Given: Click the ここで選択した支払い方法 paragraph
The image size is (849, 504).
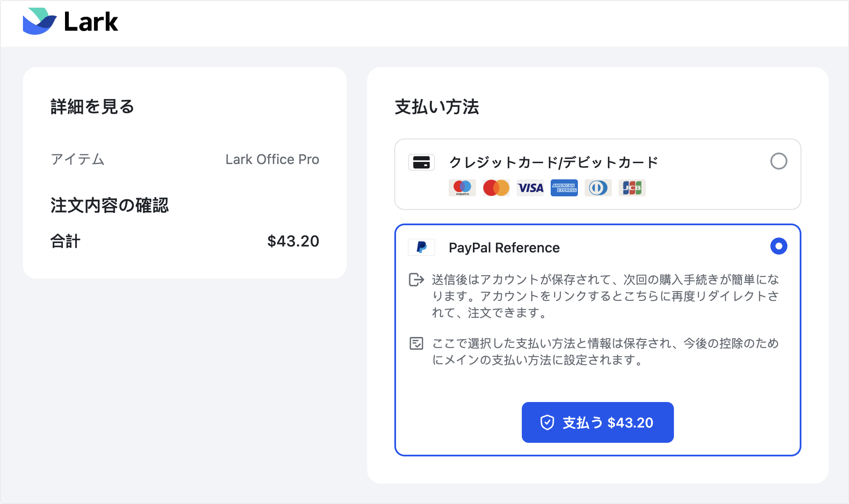Looking at the screenshot, I should pos(606,351).
